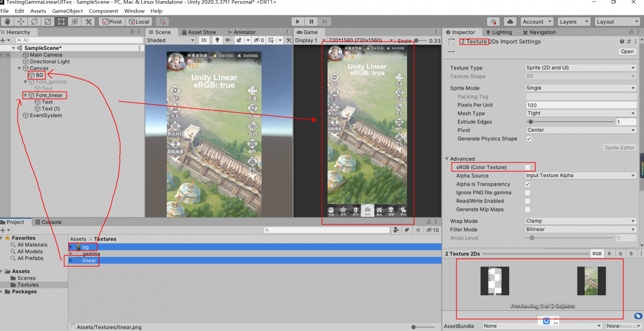The width and height of the screenshot is (644, 331).
Task: Toggle Read/Write Enabled checkbox
Action: [528, 201]
